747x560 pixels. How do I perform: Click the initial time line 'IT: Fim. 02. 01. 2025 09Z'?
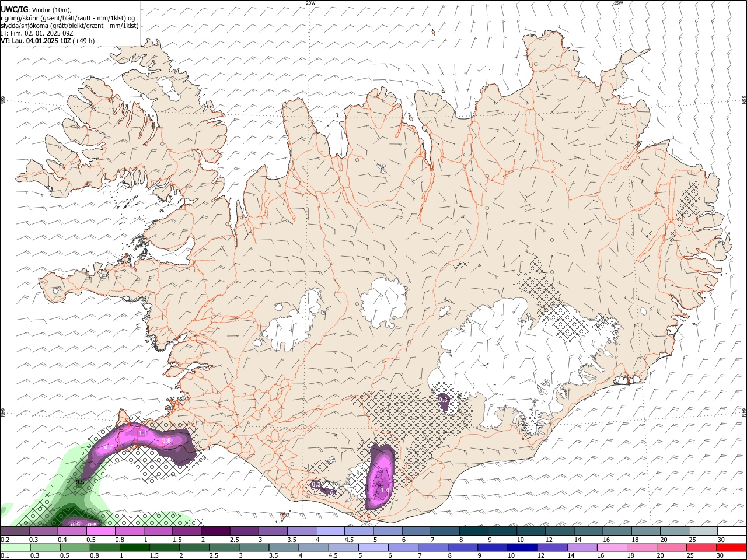(x=36, y=33)
